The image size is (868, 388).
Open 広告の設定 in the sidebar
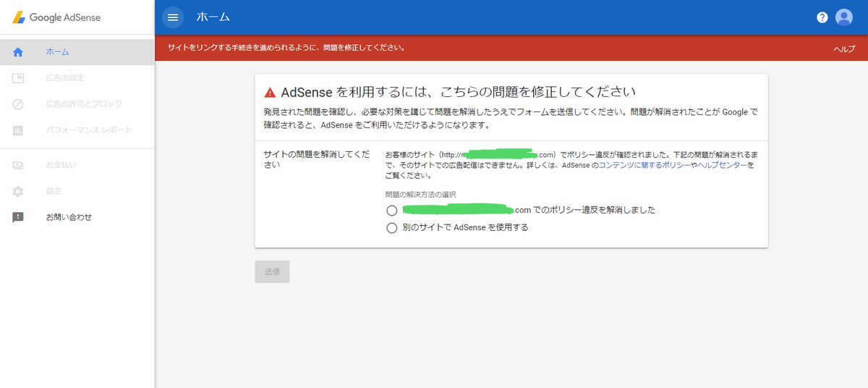77,78
